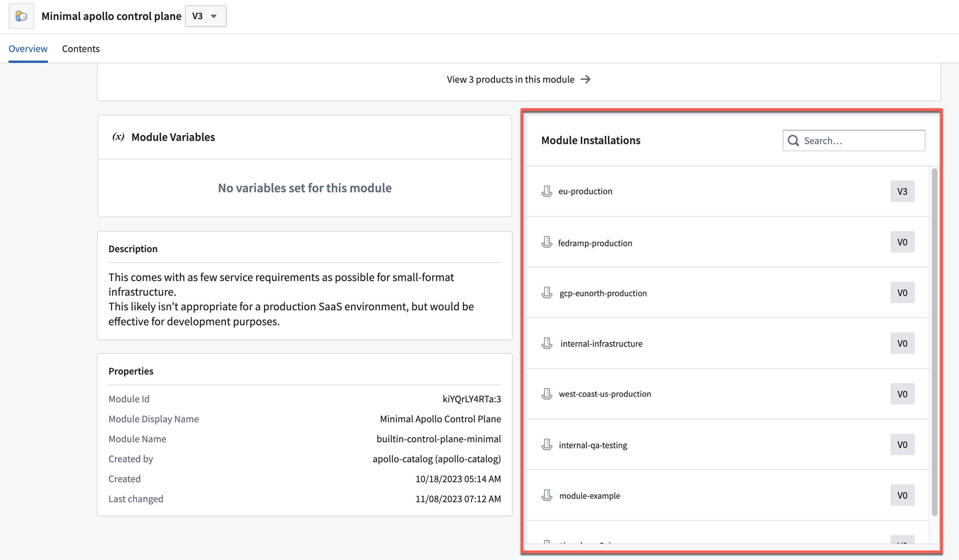This screenshot has width=959, height=560.
Task: Select the Module Id value kiYQrLY4RTa:3
Action: (x=472, y=399)
